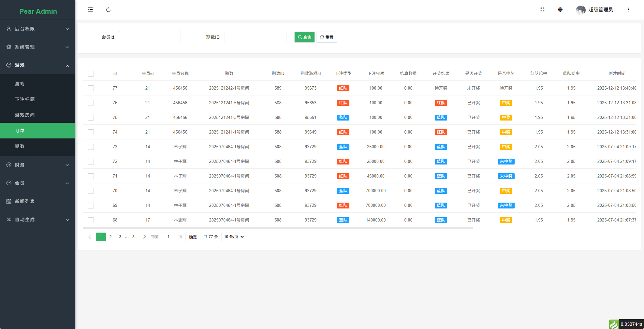The height and width of the screenshot is (329, 644).
Task: Click the refresh page icon
Action: coord(108,10)
